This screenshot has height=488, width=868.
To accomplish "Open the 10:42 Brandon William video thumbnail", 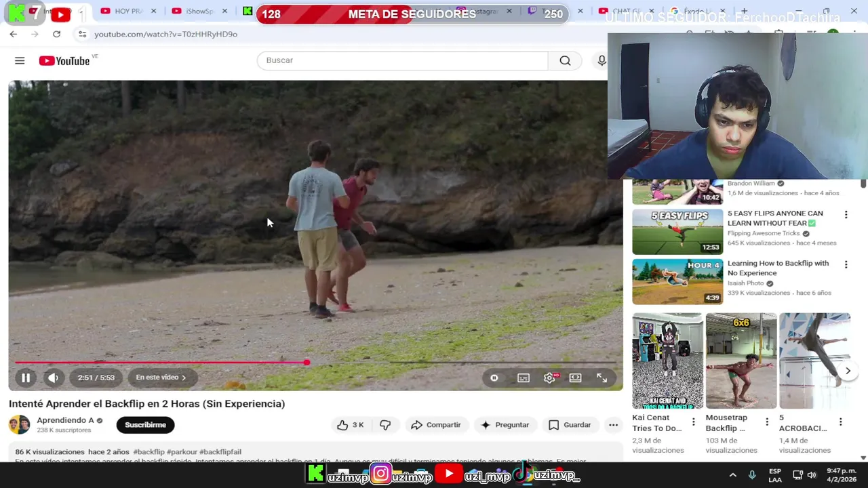I will click(x=677, y=192).
